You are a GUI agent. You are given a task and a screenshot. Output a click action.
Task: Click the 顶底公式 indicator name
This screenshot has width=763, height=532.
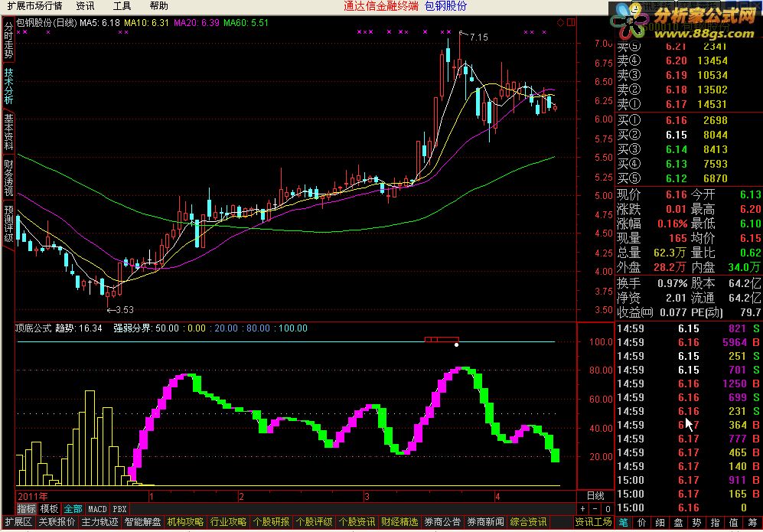[34, 328]
